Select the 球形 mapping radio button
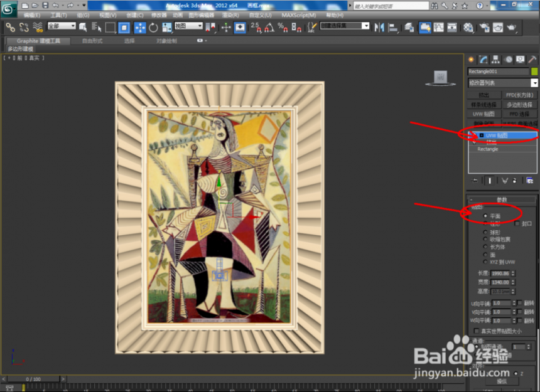The width and height of the screenshot is (540, 392). coord(485,233)
